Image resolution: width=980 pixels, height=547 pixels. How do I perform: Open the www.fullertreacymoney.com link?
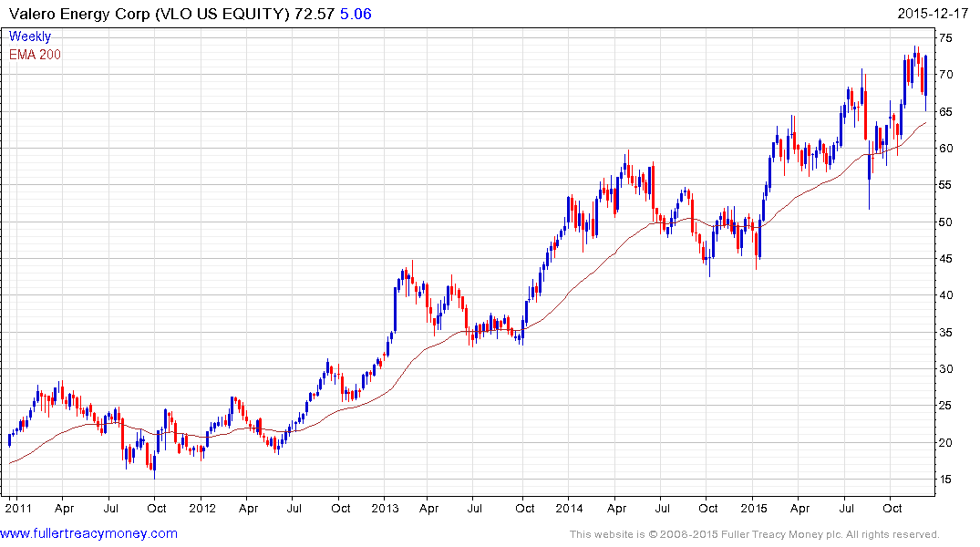(x=88, y=533)
